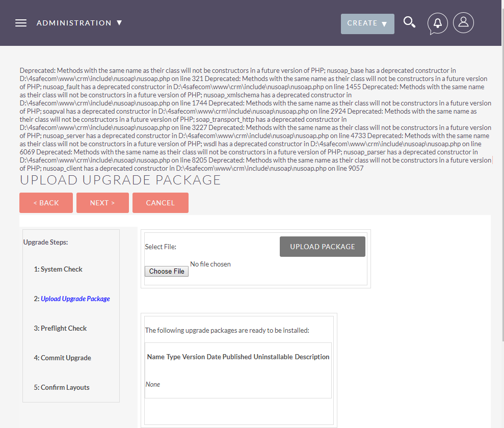Viewport: 504px width, 428px height.
Task: Select step 4: Commit Upgrade
Action: click(x=62, y=358)
